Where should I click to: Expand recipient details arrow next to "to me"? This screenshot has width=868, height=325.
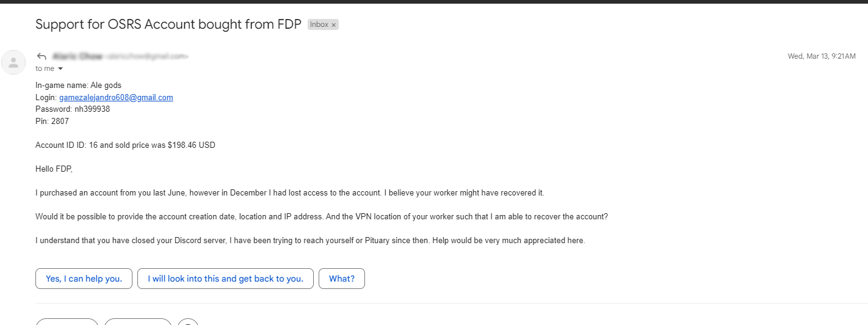click(60, 68)
